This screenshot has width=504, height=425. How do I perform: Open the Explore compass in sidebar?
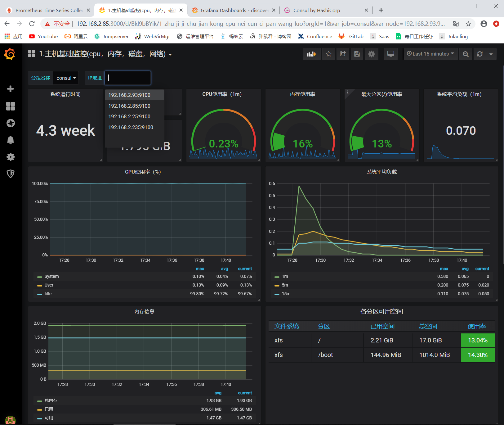11,123
